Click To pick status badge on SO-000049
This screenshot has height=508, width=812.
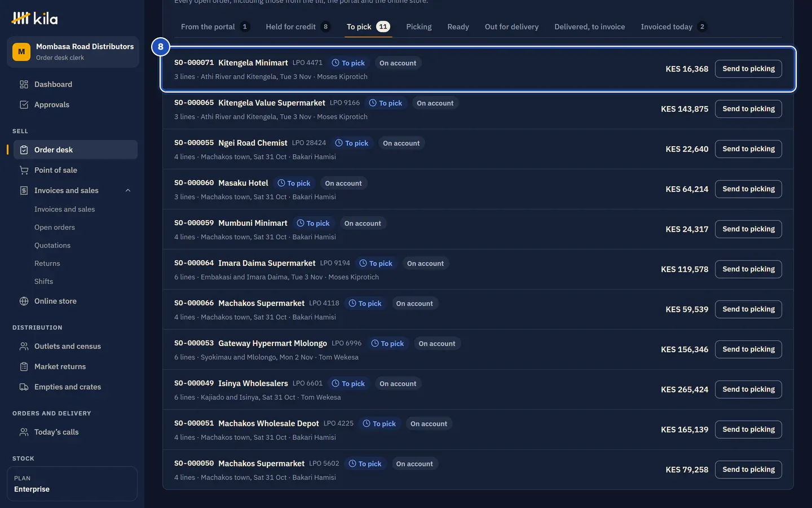[348, 384]
